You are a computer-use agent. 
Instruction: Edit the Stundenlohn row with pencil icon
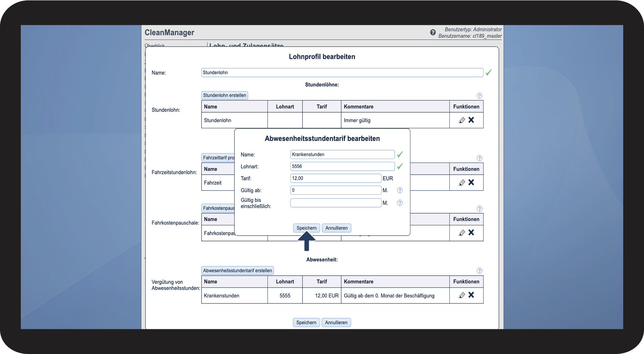point(462,120)
